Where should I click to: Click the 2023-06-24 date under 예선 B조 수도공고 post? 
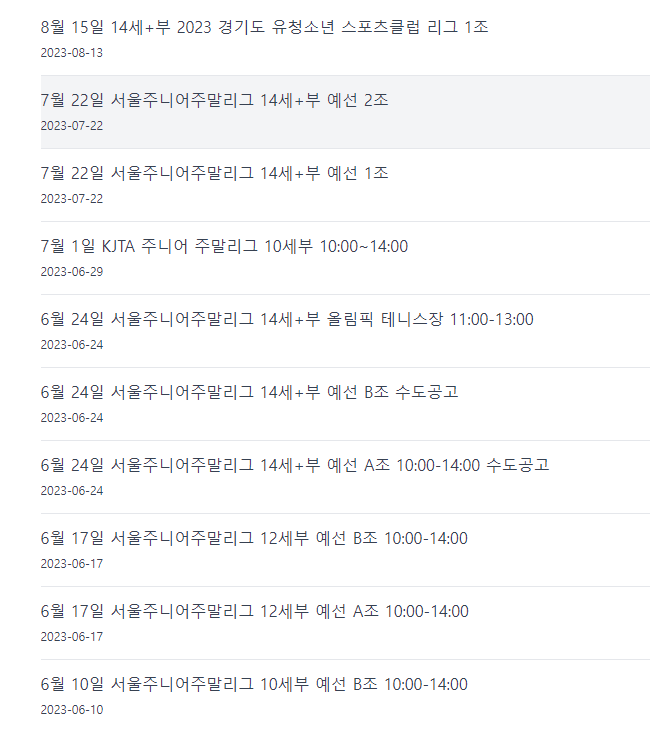click(x=72, y=418)
